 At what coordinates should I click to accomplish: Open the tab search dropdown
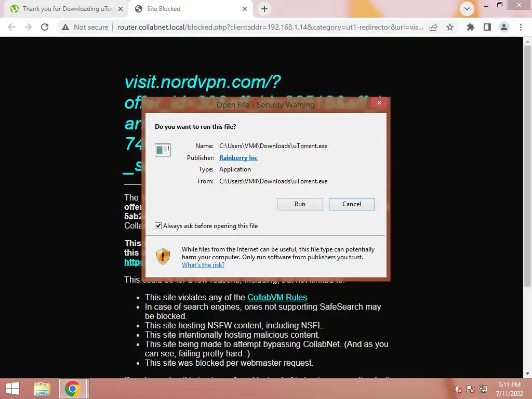[467, 9]
